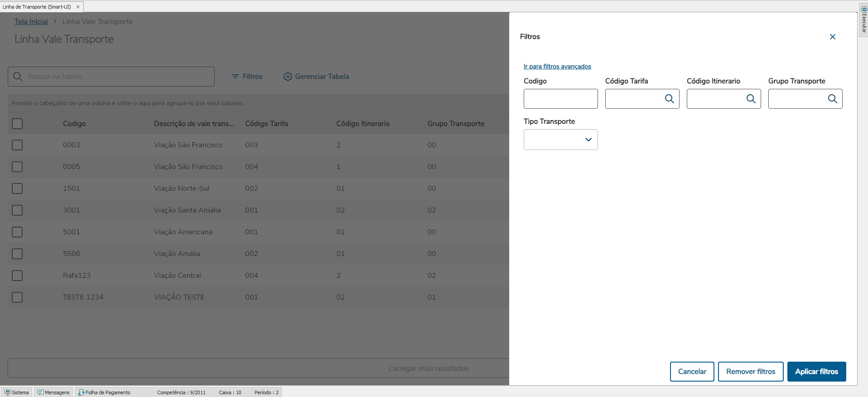Viewport: 868px width, 397px height.
Task: Check the row for Viação Norte-Sul 1501
Action: click(17, 189)
